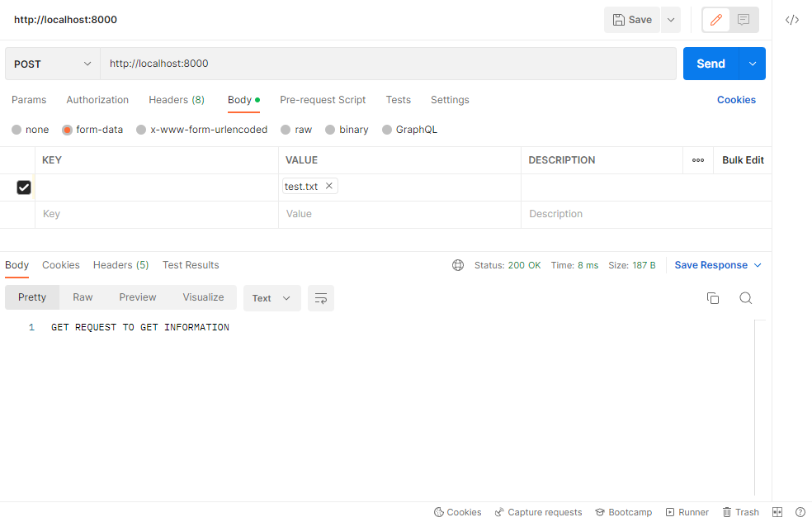Switch to the Pre-request Script tab
812x522 pixels.
coord(323,100)
